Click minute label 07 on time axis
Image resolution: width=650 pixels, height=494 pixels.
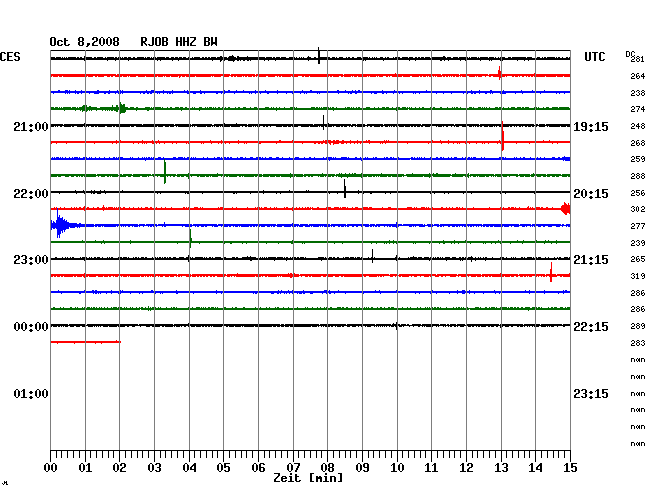(x=293, y=468)
